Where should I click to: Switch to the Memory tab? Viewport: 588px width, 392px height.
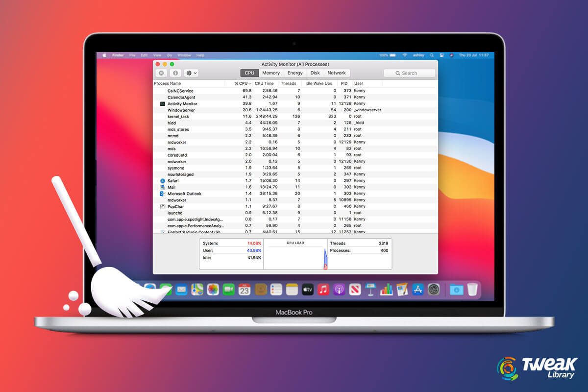pyautogui.click(x=270, y=73)
